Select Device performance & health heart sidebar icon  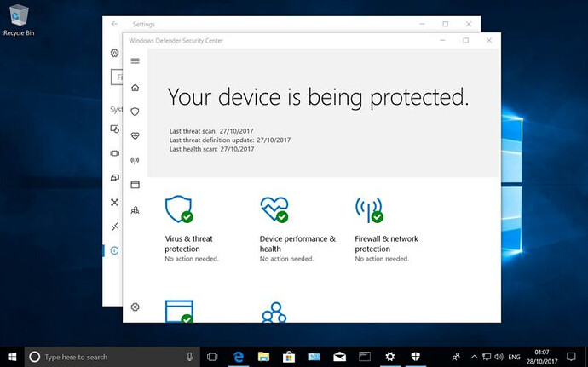click(x=135, y=136)
